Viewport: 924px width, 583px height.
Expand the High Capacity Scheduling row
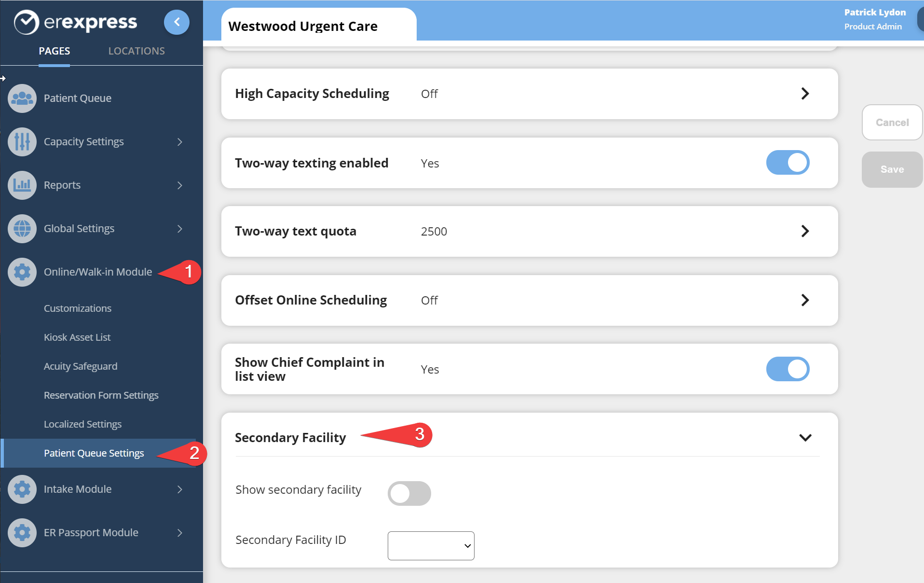point(805,94)
